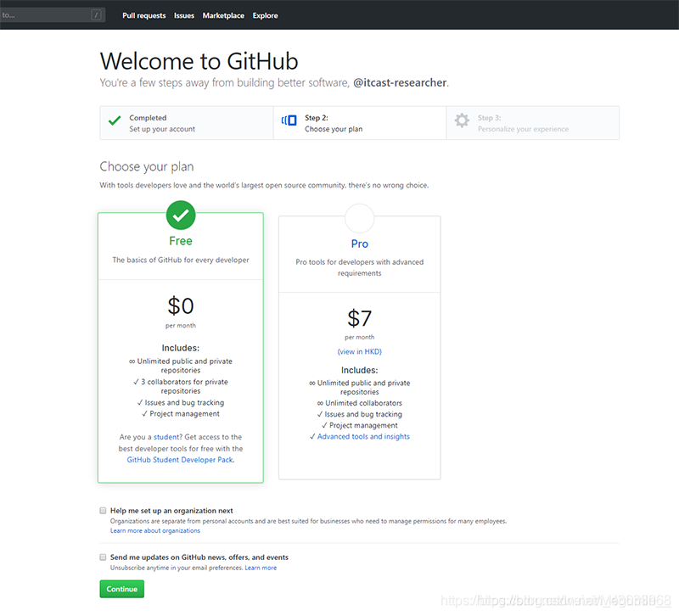Viewport: 679px width, 616px height.
Task: Open Pull requests in top navigation
Action: 143,15
